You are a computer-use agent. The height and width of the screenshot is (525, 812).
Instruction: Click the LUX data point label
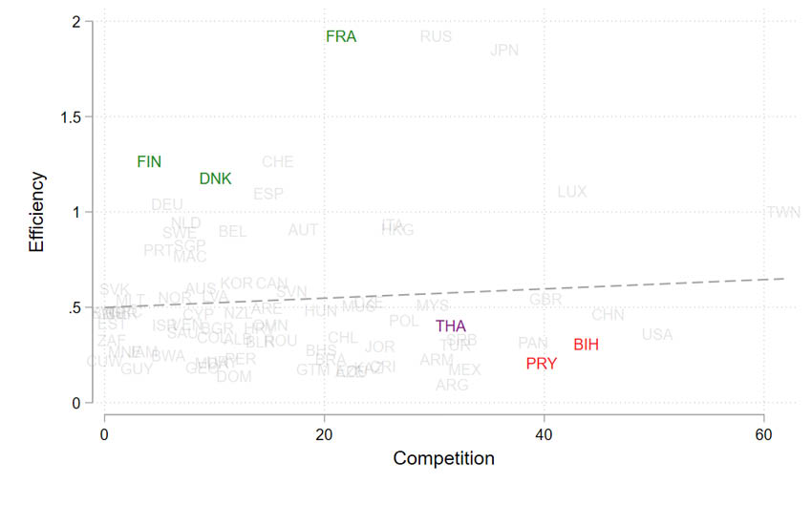pyautogui.click(x=571, y=192)
